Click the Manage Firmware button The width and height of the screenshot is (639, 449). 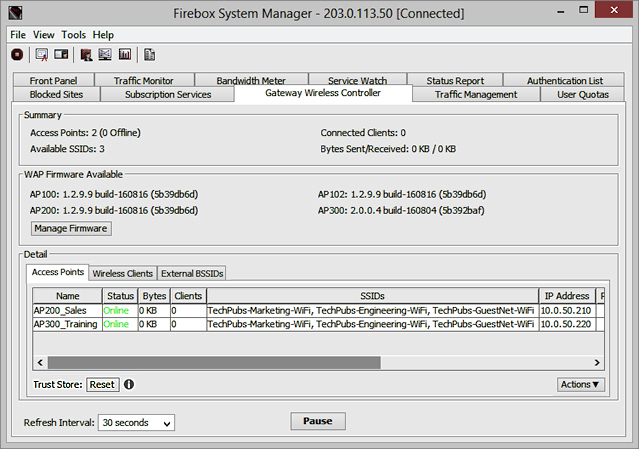pos(71,228)
